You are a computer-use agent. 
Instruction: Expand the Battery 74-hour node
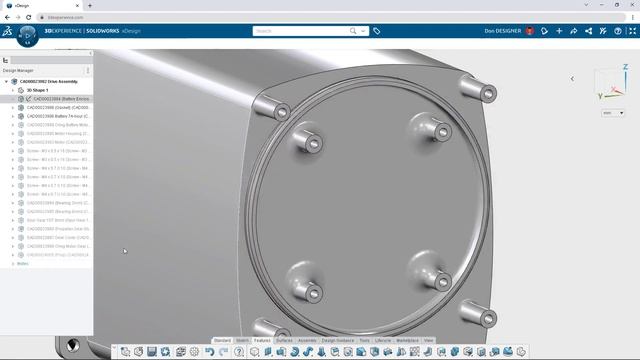(x=13, y=116)
